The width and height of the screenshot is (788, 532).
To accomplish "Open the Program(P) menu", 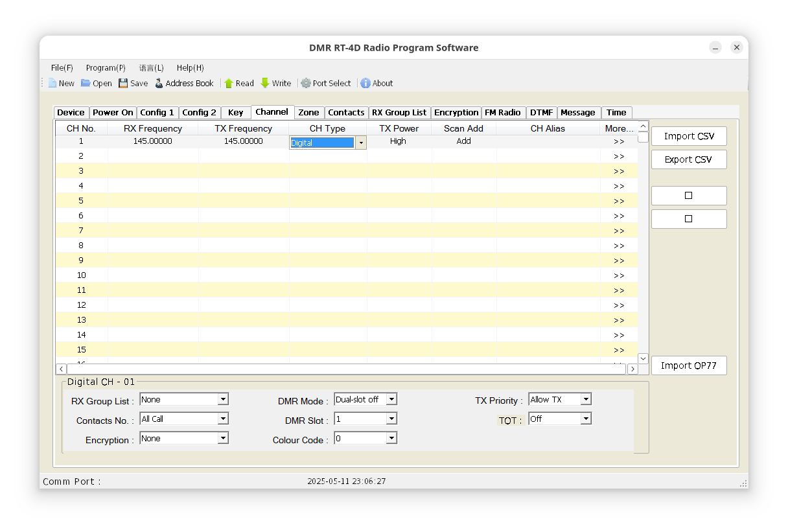I will [106, 67].
